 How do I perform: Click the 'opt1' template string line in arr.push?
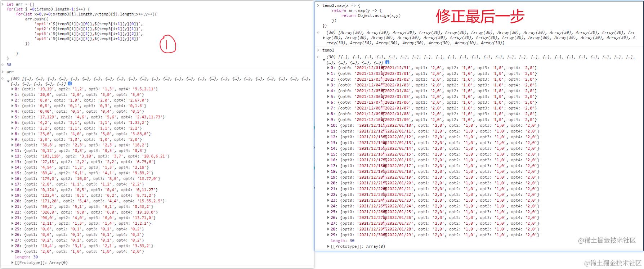coord(89,24)
